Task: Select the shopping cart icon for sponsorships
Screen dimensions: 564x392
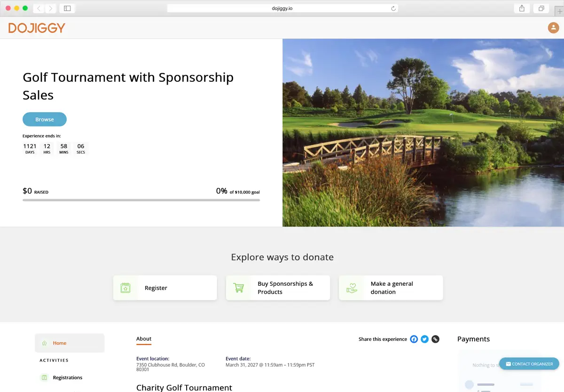Action: (x=238, y=287)
